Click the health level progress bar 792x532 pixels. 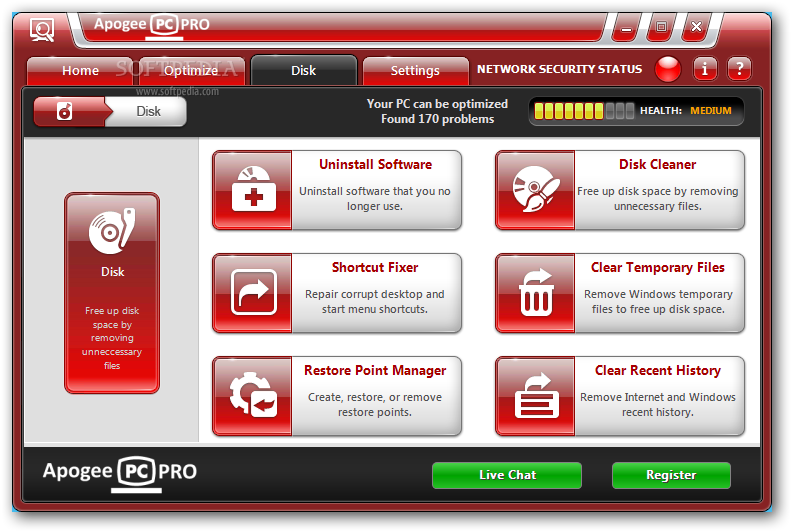pos(584,111)
